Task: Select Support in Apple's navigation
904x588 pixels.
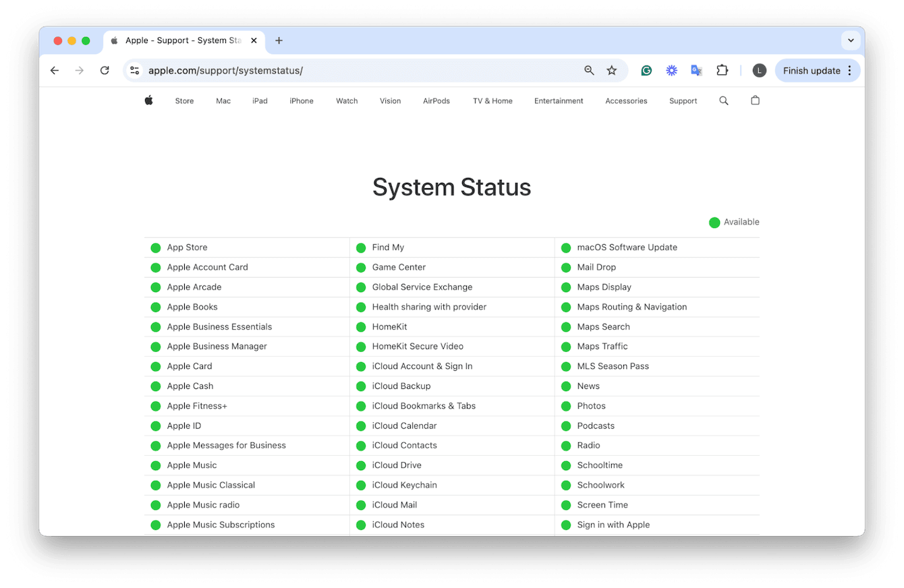Action: [683, 100]
